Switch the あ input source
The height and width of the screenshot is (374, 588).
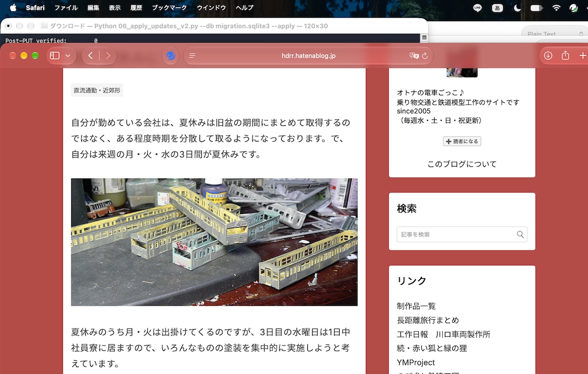click(498, 8)
